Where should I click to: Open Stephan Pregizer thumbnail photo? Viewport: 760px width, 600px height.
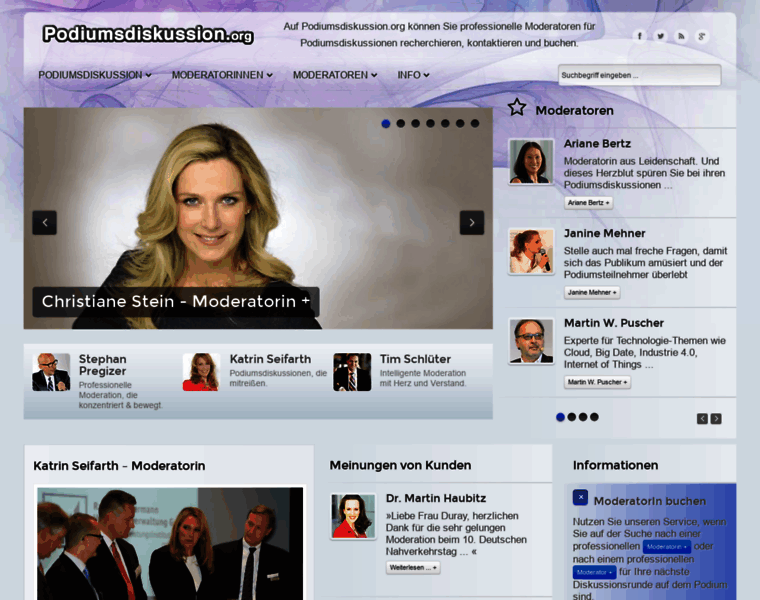pyautogui.click(x=51, y=372)
